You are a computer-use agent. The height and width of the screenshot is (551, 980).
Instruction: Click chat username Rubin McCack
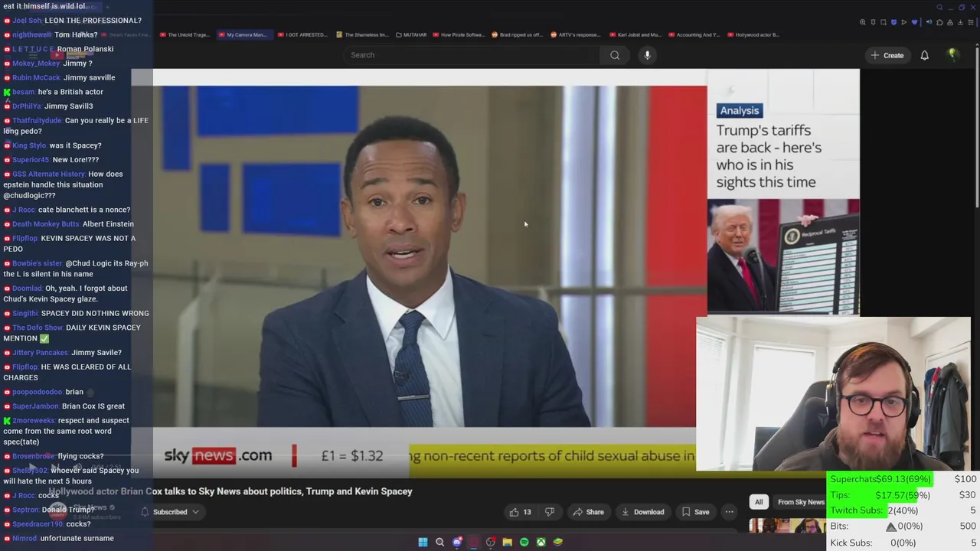[x=36, y=77]
